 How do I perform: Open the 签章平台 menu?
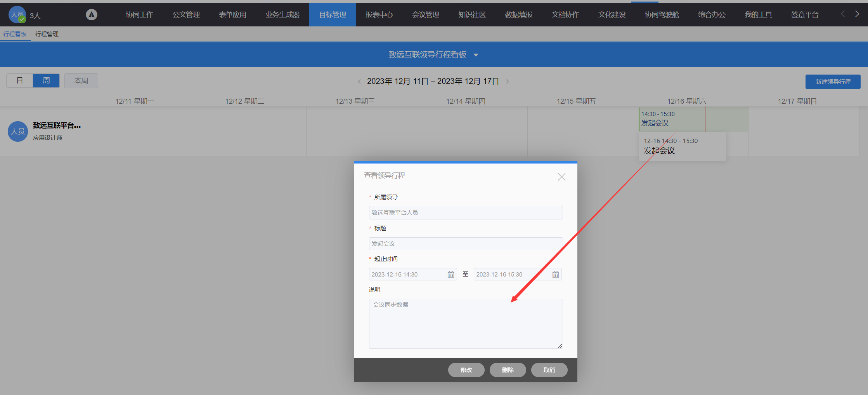click(805, 15)
